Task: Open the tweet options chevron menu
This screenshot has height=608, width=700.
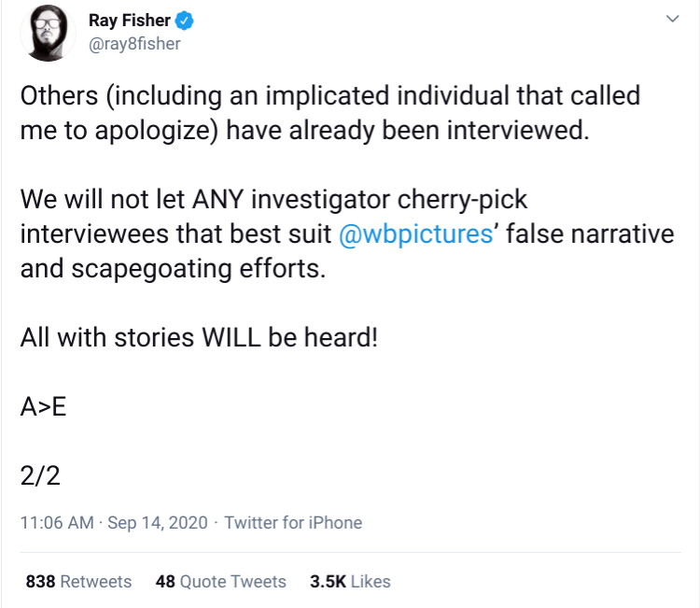Action: pos(671,20)
